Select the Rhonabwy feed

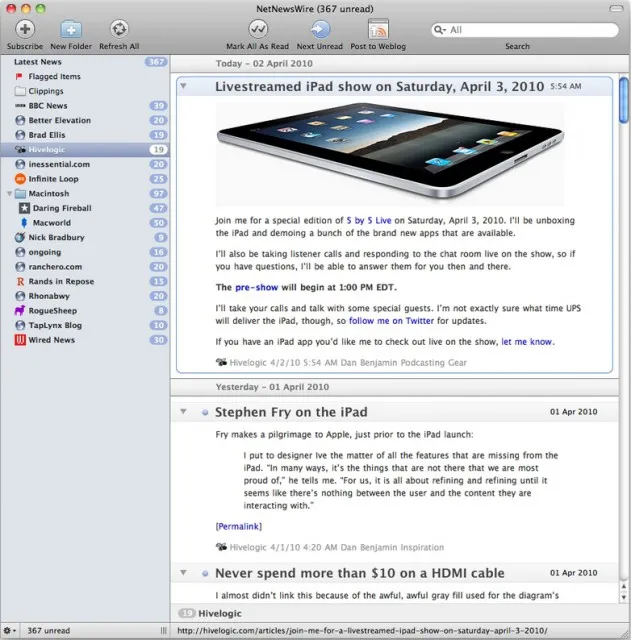point(84,296)
